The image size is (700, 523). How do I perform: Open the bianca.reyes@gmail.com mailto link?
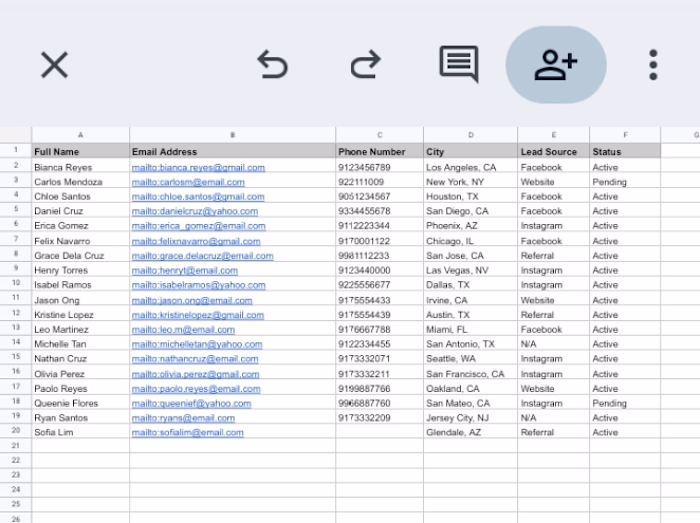pyautogui.click(x=198, y=168)
